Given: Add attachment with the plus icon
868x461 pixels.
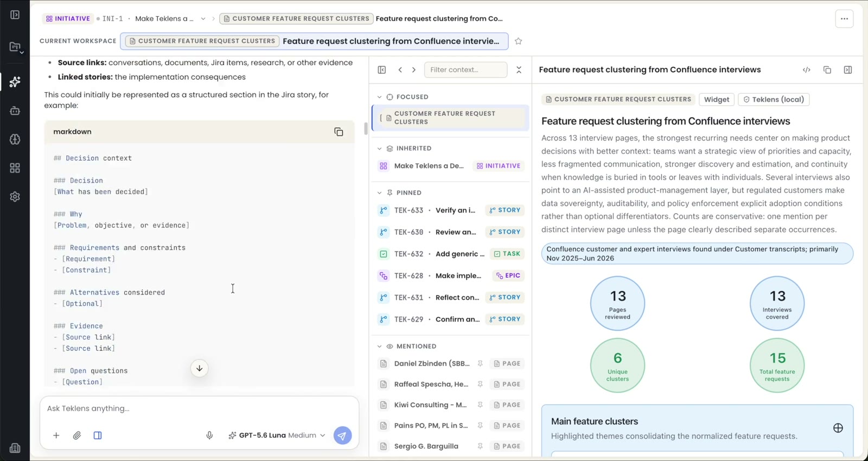Looking at the screenshot, I should pos(56,436).
